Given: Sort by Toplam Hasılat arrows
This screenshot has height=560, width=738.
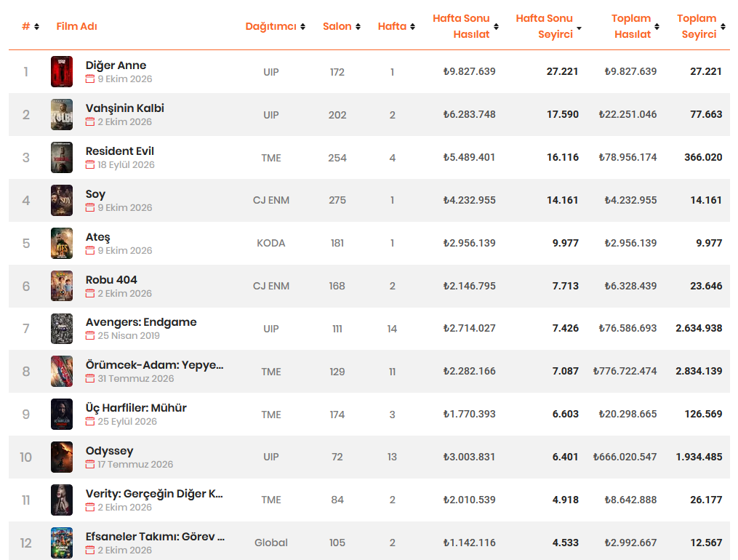Looking at the screenshot, I should pos(657,26).
